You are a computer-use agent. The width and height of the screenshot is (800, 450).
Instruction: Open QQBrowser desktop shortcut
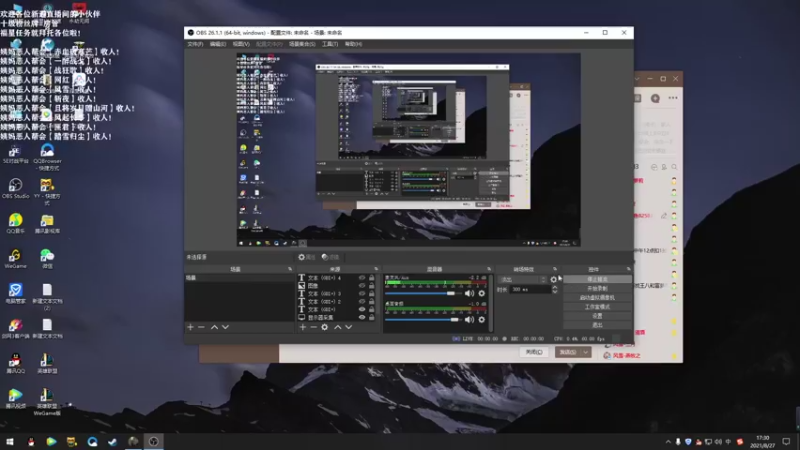tap(47, 157)
